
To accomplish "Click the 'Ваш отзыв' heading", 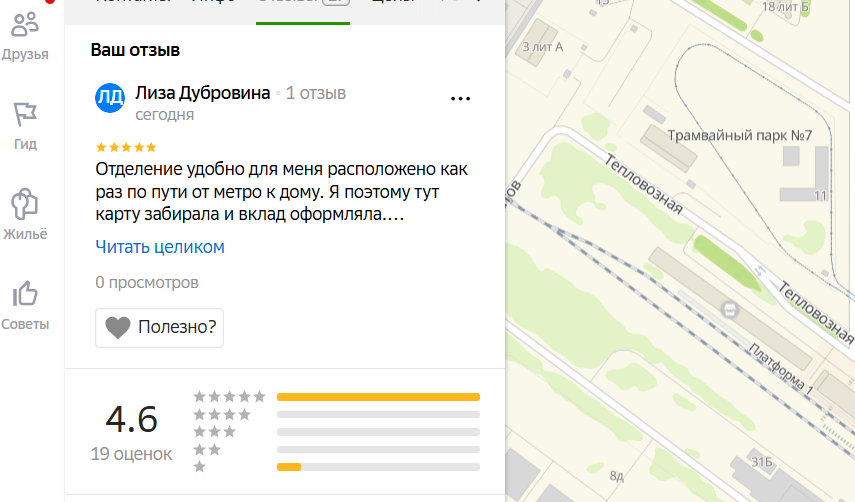I will [x=135, y=50].
